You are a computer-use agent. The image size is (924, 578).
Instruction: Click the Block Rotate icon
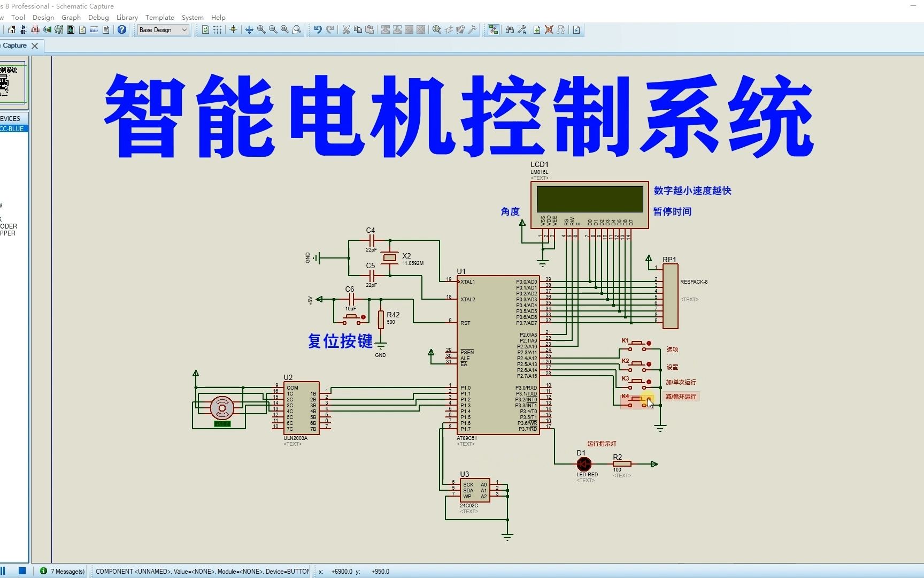click(409, 30)
